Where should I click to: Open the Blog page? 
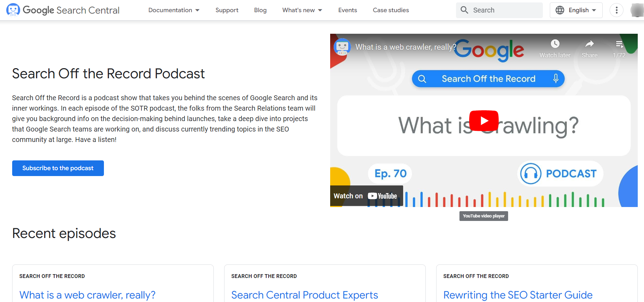pyautogui.click(x=260, y=10)
